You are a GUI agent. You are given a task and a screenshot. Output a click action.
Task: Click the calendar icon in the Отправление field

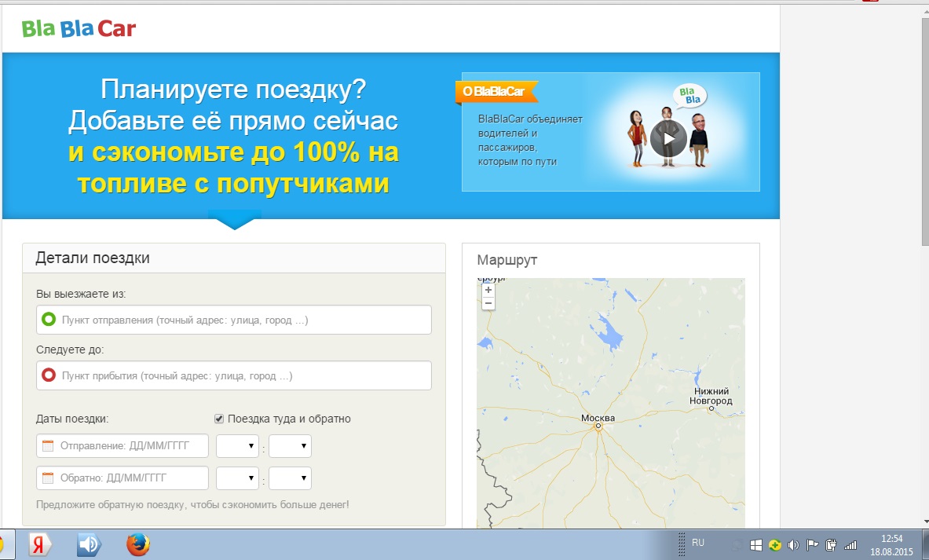point(48,445)
